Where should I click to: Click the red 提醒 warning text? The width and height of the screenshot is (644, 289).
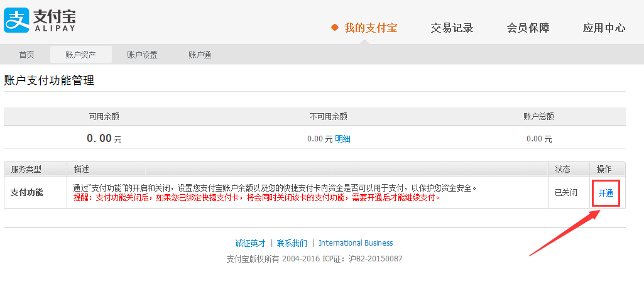click(x=257, y=197)
